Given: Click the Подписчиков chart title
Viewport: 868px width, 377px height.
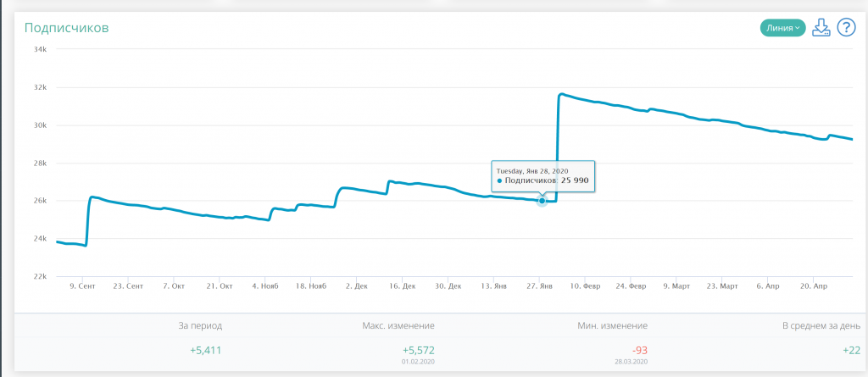Looking at the screenshot, I should 66,28.
